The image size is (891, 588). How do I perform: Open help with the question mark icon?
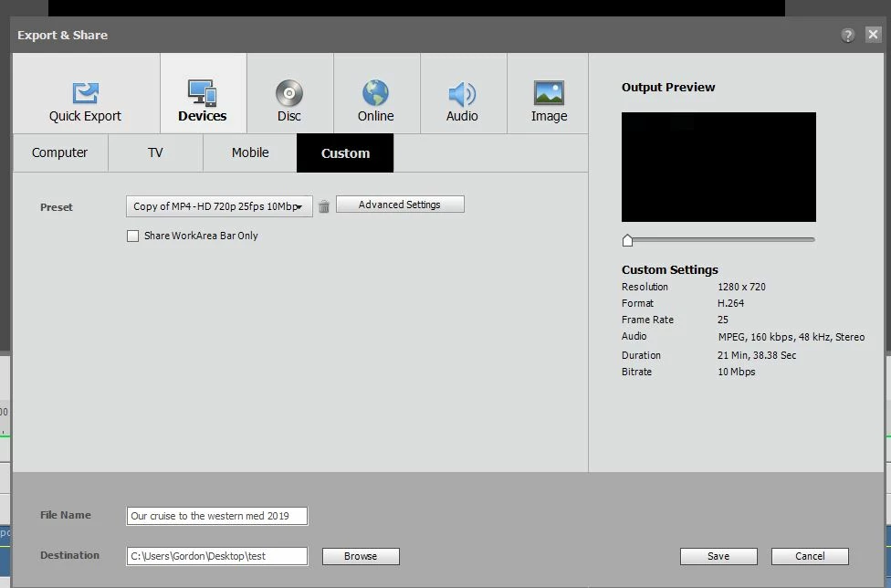click(847, 36)
